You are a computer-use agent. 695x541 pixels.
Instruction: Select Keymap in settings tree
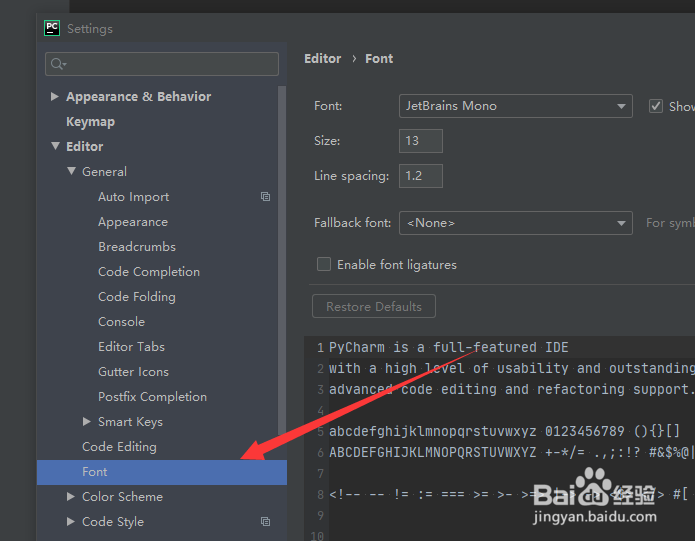click(90, 121)
